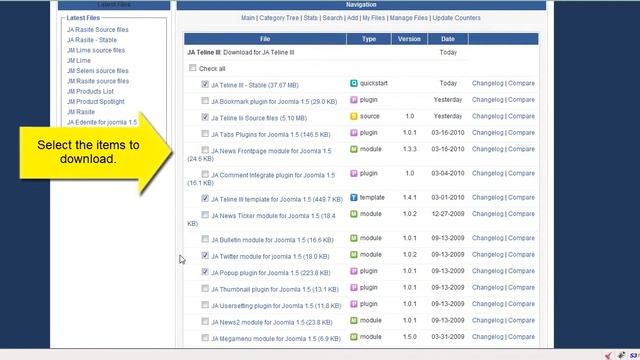Open Compare for JA Bookmark plugin row
Viewport: 640px width, 360px height.
(x=521, y=100)
